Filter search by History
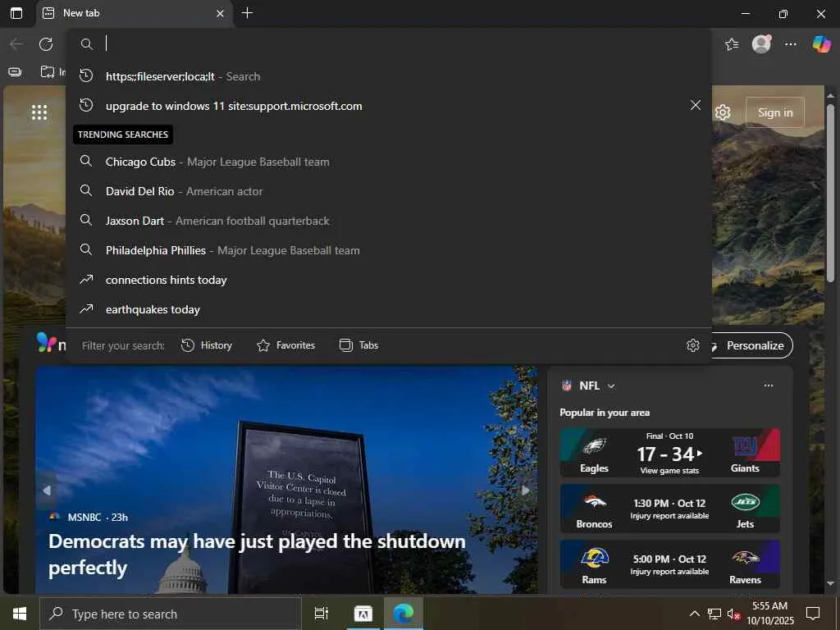This screenshot has width=840, height=630. pos(207,345)
